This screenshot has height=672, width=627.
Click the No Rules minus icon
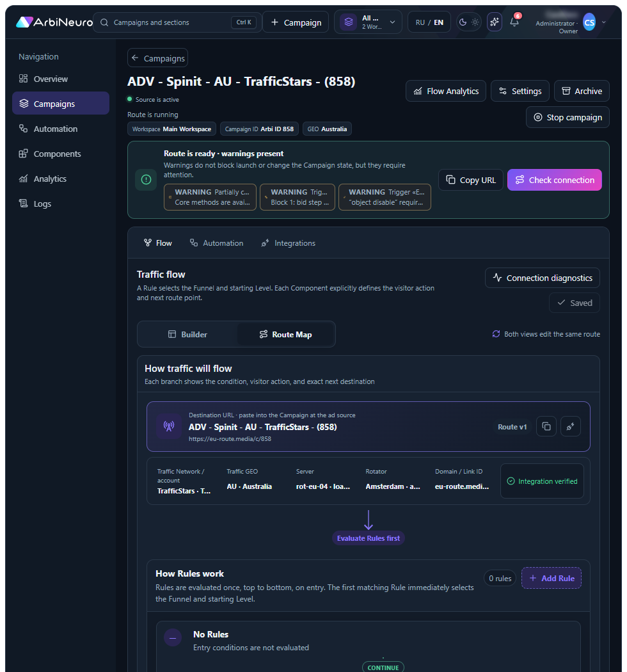pyautogui.click(x=173, y=637)
